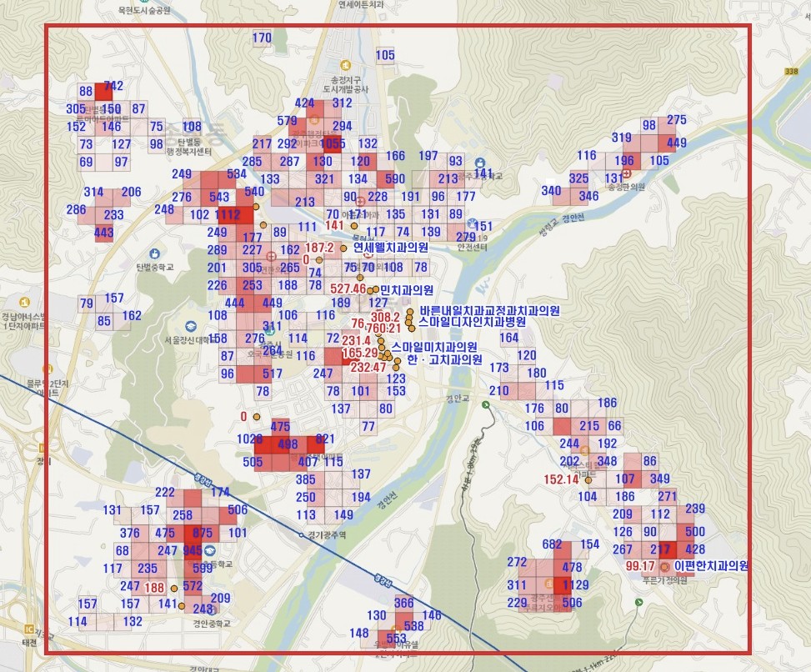Image resolution: width=811 pixels, height=672 pixels.
Task: Click the red value label 527.46
Action: pos(348,288)
